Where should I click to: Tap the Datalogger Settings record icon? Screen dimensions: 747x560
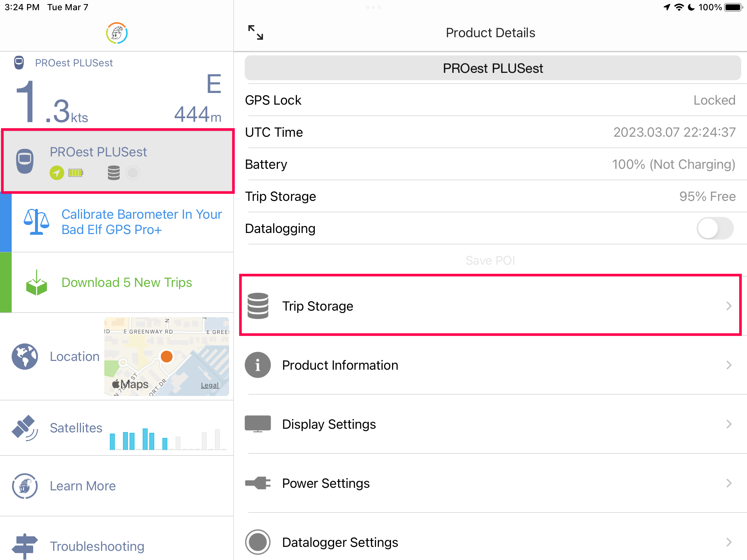[x=258, y=542]
